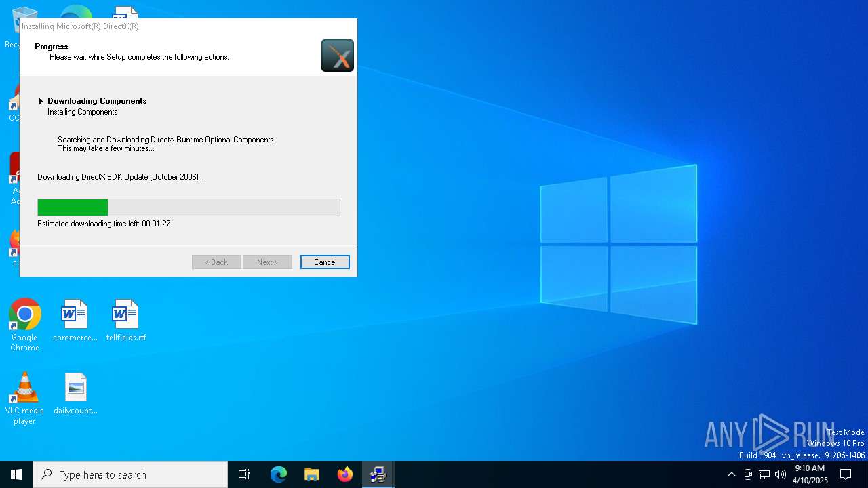This screenshot has height=488, width=868.
Task: Click the greyed-out Back button
Action: click(x=216, y=262)
